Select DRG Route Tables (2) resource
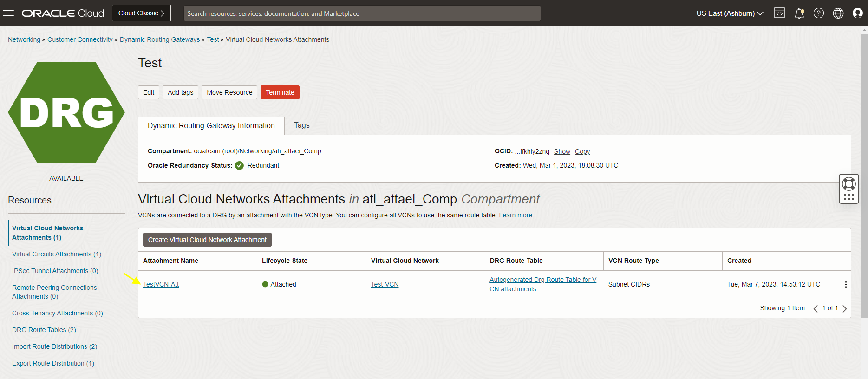 tap(44, 330)
